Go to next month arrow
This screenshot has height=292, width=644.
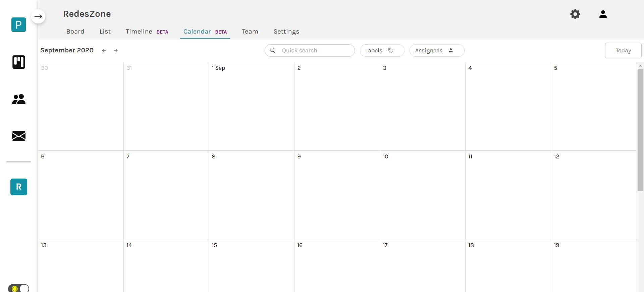[116, 50]
